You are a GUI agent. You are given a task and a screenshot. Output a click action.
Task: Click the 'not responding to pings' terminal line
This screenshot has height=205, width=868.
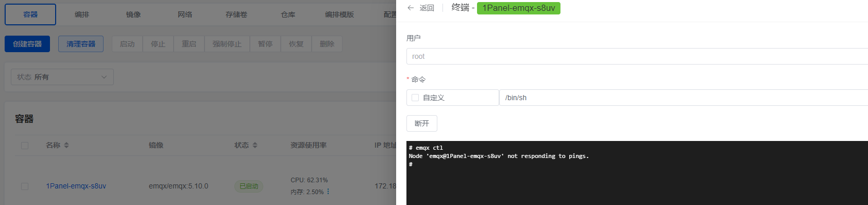pyautogui.click(x=499, y=156)
